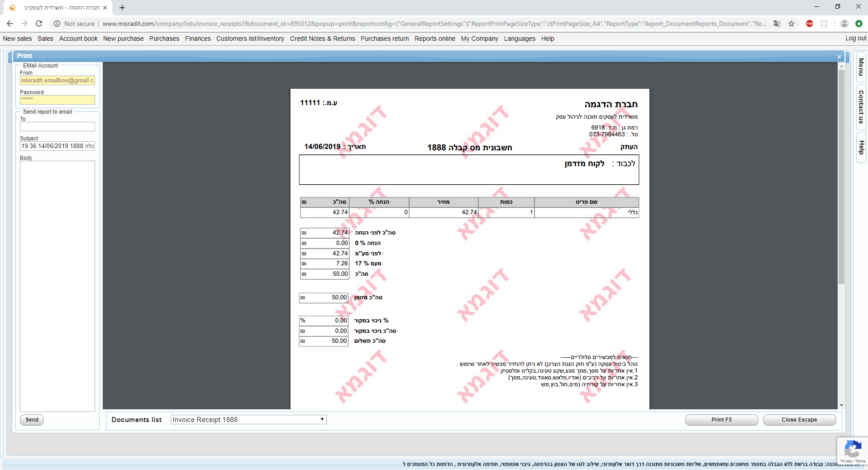Reload the page with the refresh icon
Image resolution: width=868 pixels, height=470 pixels.
tap(39, 24)
